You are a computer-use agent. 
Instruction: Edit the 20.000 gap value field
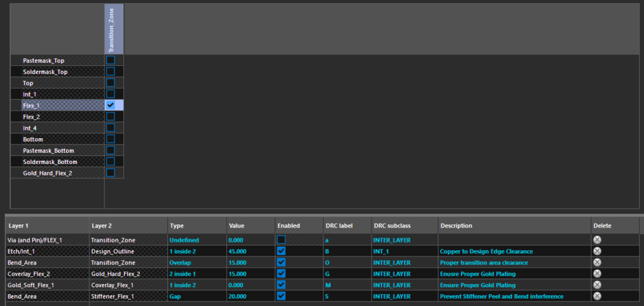point(250,296)
